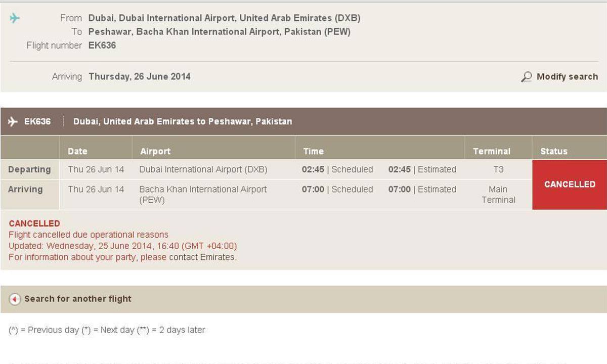Viewport: 607px width, 364px height.
Task: Select the Date column header
Action: click(77, 151)
